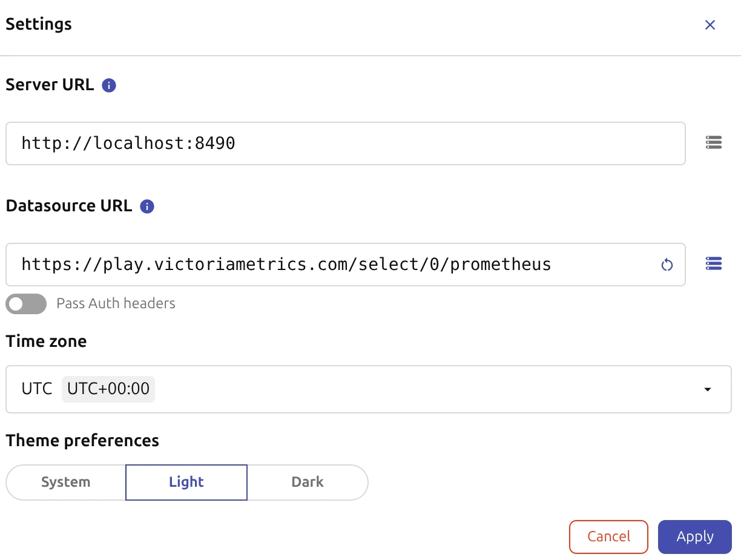Select the Light theme option

(x=186, y=483)
